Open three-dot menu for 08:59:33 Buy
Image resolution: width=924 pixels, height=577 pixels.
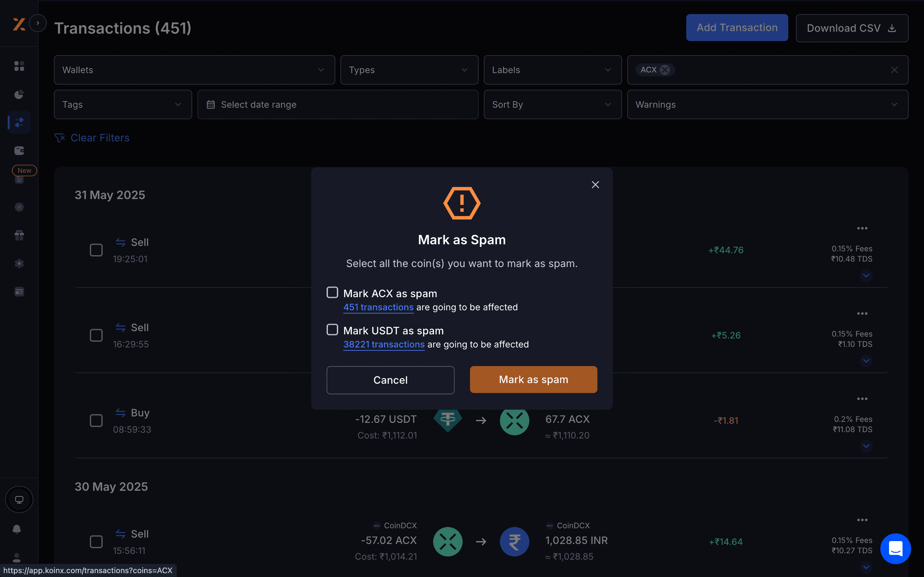click(x=862, y=399)
